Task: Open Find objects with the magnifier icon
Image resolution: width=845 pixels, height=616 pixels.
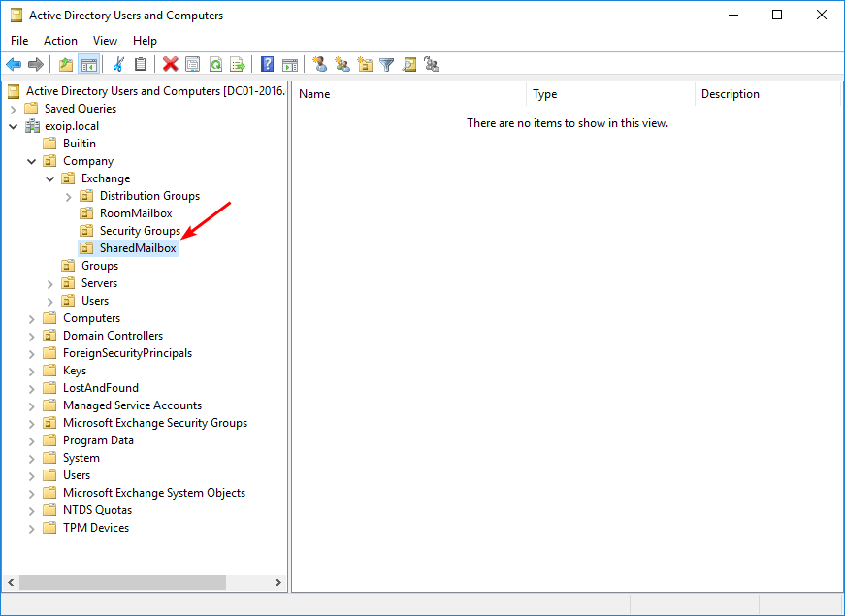Action: pos(409,64)
